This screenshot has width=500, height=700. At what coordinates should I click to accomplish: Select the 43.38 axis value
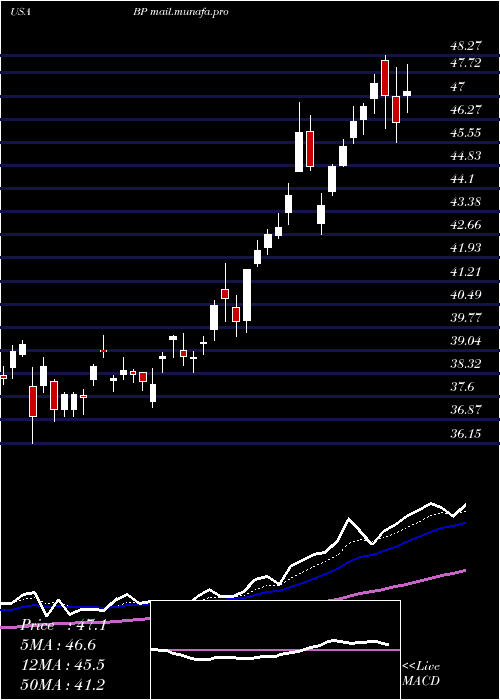(466, 201)
